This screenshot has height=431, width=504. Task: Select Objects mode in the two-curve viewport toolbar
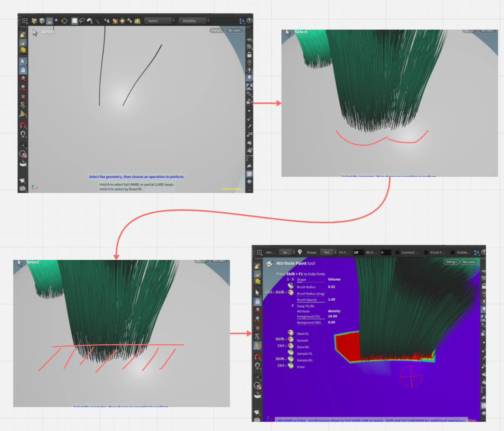pyautogui.click(x=34, y=21)
